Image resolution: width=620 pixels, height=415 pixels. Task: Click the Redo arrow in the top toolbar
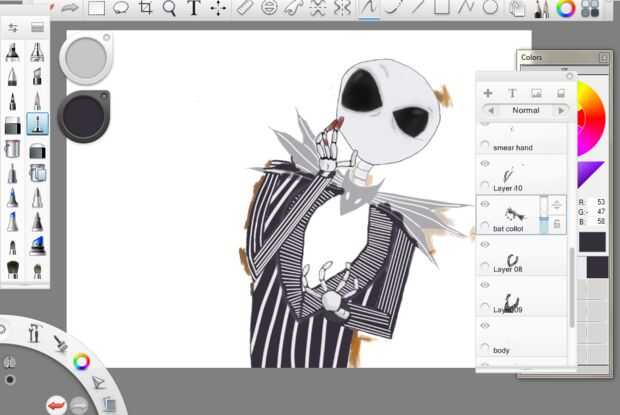click(x=70, y=8)
